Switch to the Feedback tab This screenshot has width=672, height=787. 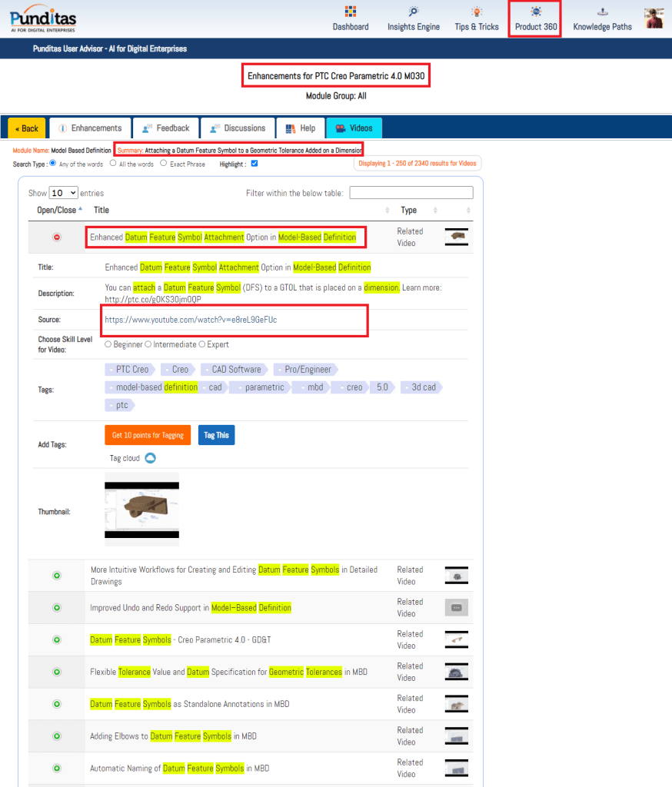[x=166, y=128]
